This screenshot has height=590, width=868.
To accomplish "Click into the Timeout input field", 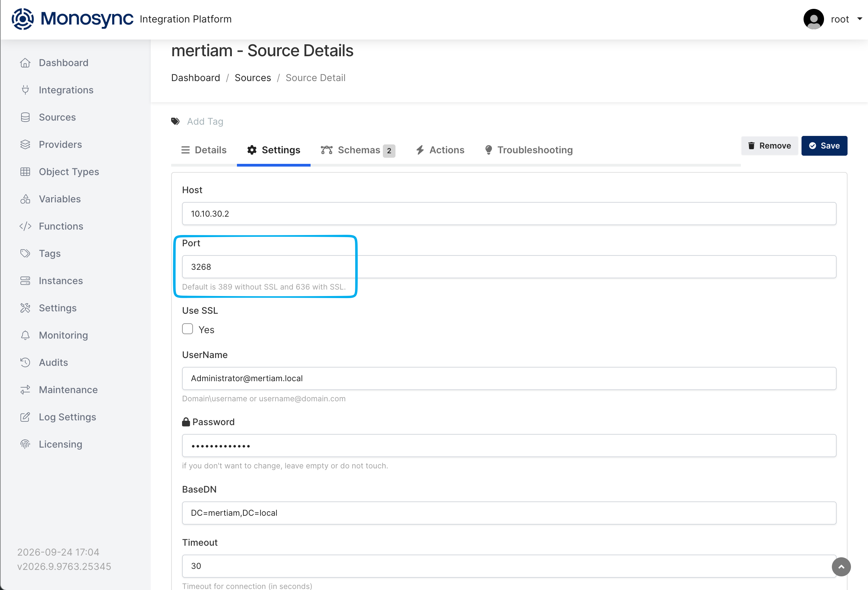I will coord(509,566).
